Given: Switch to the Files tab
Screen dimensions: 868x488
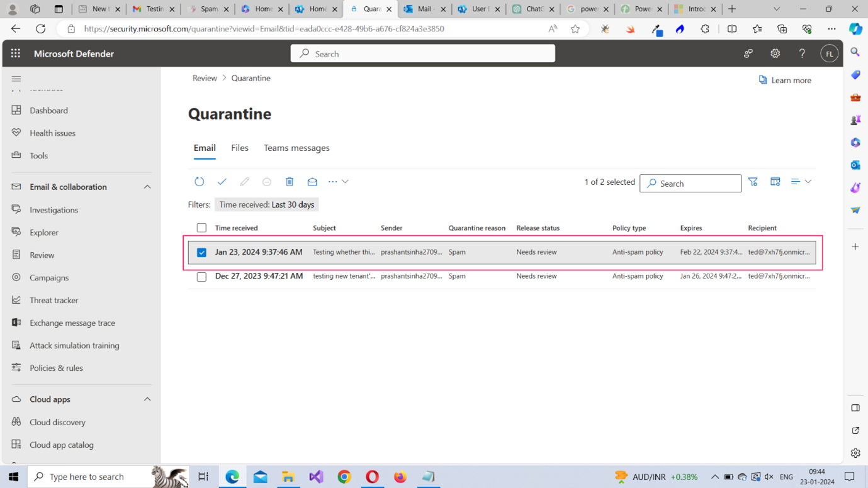Looking at the screenshot, I should pos(239,148).
